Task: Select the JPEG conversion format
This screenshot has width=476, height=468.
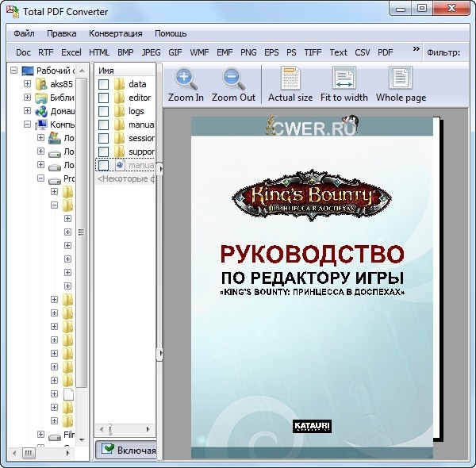Action: pyautogui.click(x=151, y=52)
